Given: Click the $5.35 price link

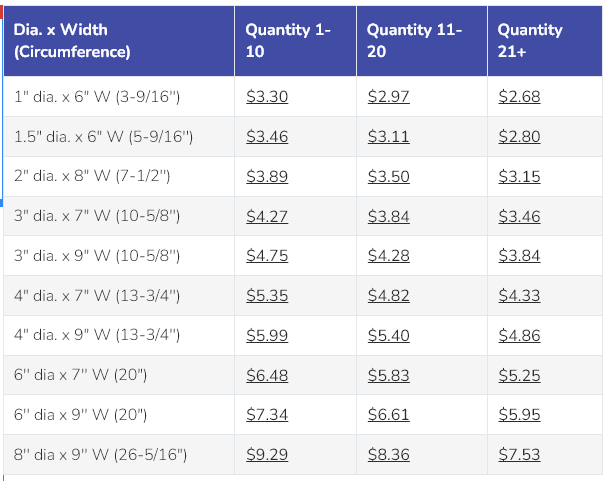Looking at the screenshot, I should pyautogui.click(x=266, y=295).
